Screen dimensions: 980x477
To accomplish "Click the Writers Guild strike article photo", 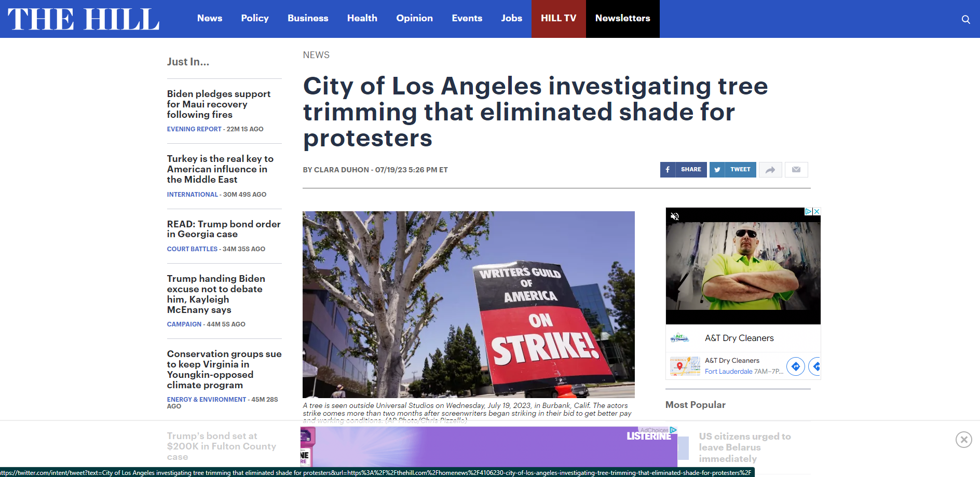I will pos(468,304).
